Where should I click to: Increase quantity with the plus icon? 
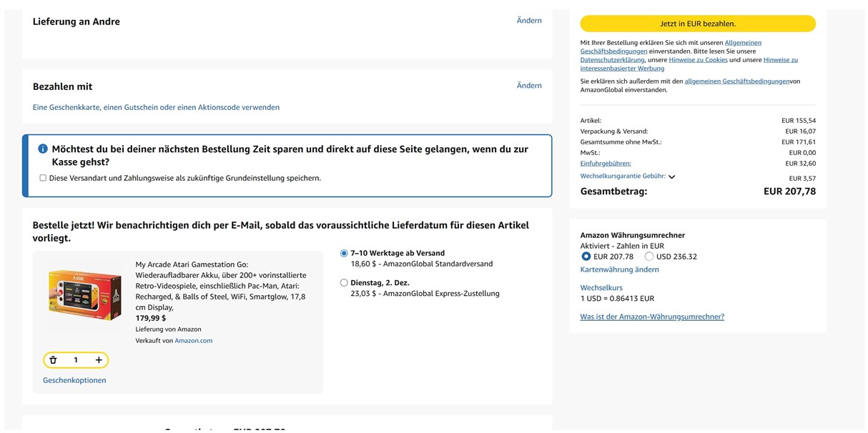tap(99, 360)
